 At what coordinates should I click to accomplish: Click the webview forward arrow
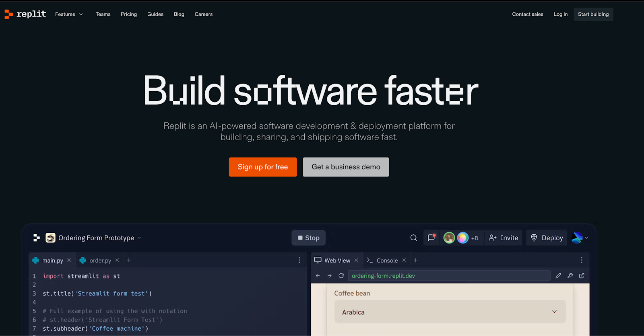click(x=330, y=276)
